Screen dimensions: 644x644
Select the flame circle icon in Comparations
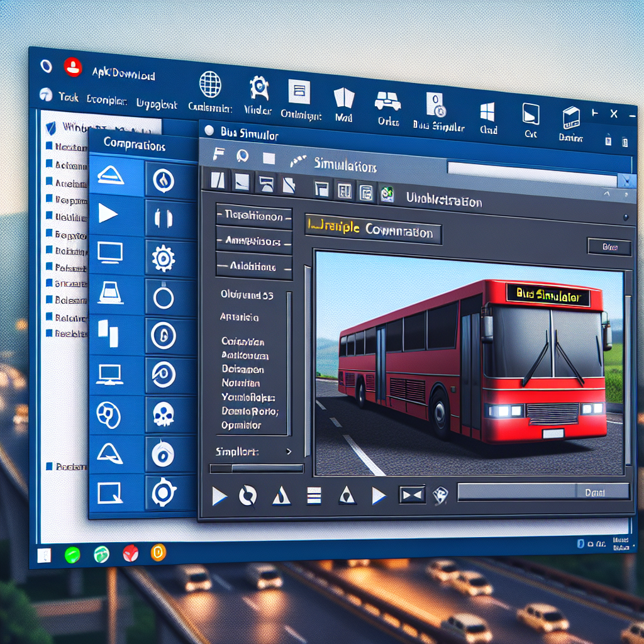tap(164, 180)
